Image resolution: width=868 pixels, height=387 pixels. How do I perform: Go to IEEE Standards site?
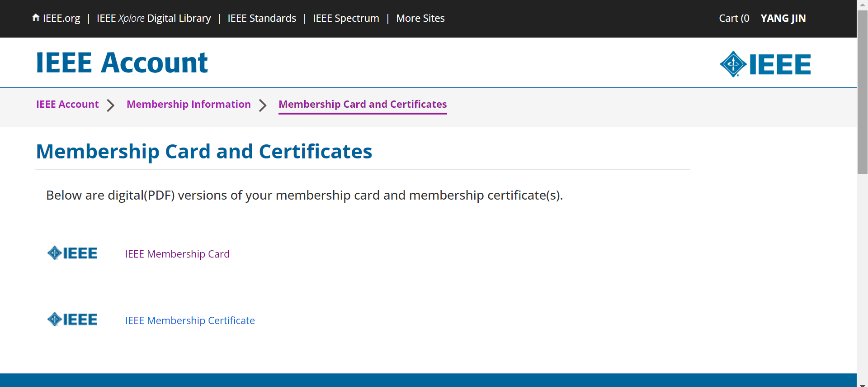[x=262, y=18]
